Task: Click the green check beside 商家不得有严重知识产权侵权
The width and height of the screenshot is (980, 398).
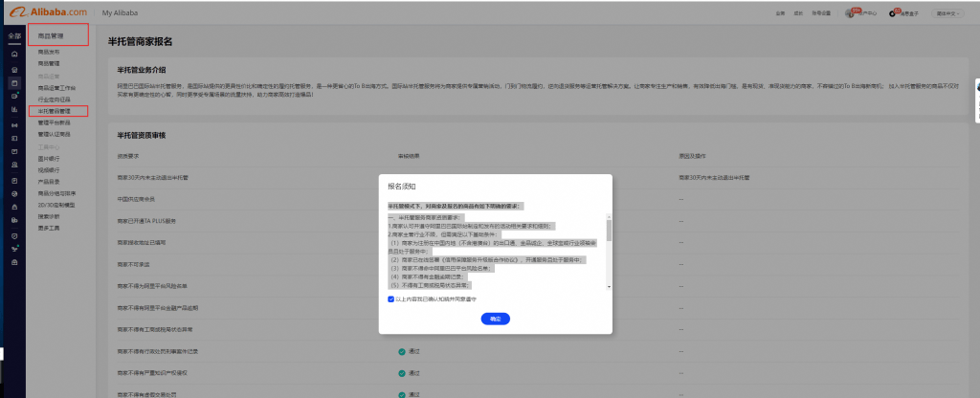Action: (401, 373)
